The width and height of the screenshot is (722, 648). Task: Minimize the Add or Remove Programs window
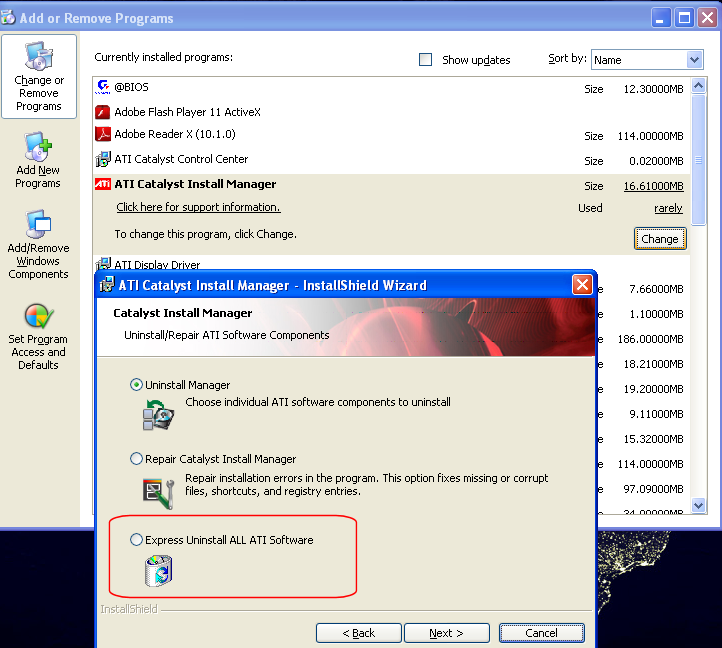[x=660, y=18]
